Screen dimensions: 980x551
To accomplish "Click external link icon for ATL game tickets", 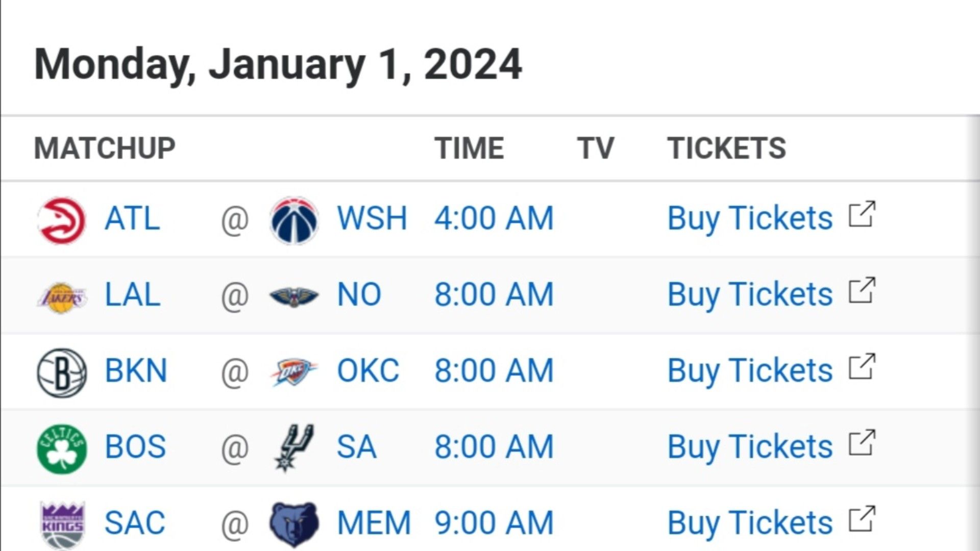I will [862, 214].
